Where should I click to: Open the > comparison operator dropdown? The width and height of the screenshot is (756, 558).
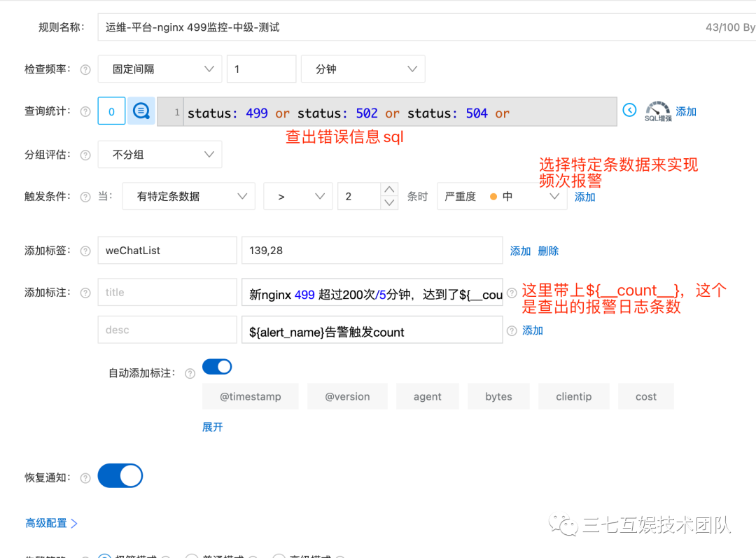298,196
